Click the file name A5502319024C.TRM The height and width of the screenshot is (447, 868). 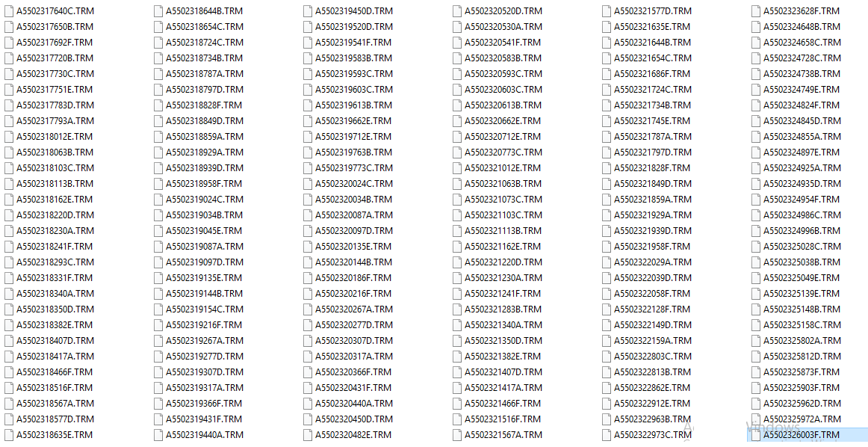click(204, 200)
